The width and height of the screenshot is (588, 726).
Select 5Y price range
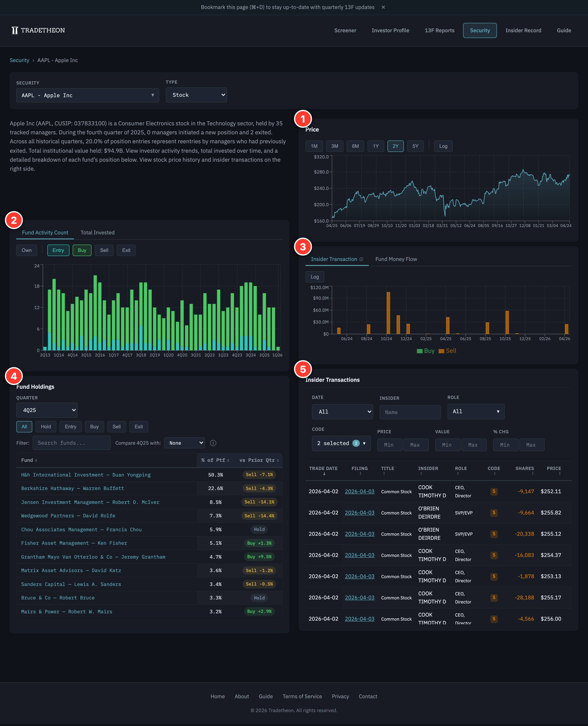point(415,146)
